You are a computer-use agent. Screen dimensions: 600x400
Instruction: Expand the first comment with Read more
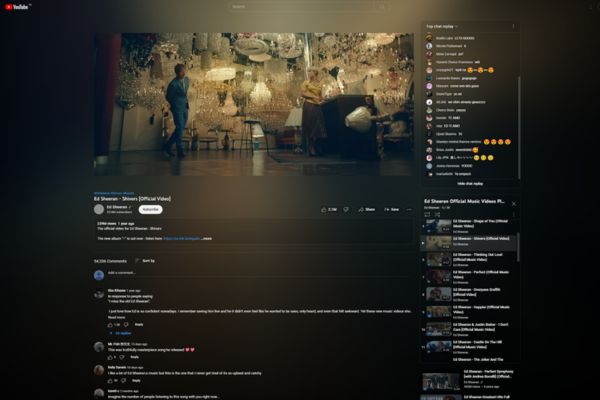116,317
